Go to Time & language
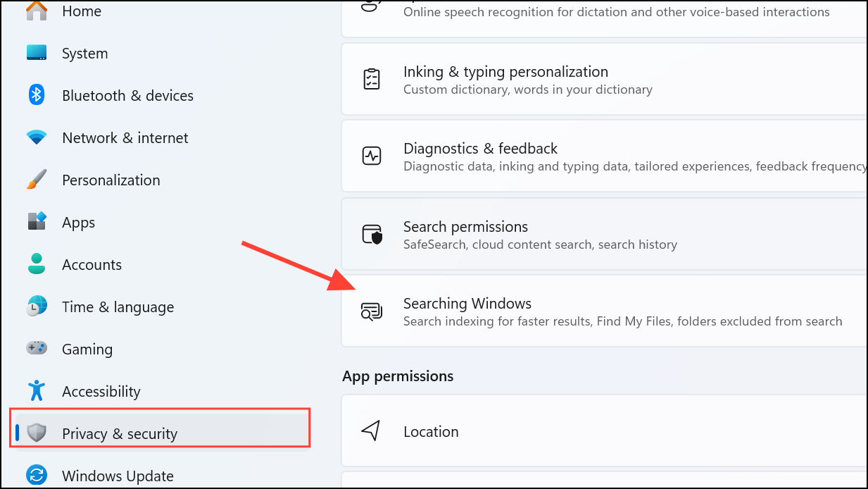 (x=118, y=307)
